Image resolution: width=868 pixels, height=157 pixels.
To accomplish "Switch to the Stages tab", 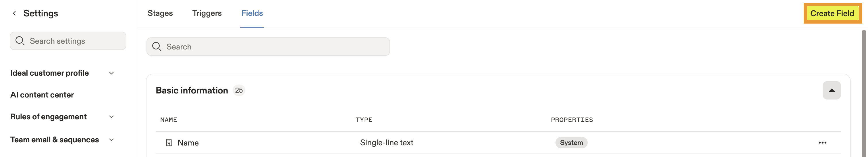I will [160, 13].
